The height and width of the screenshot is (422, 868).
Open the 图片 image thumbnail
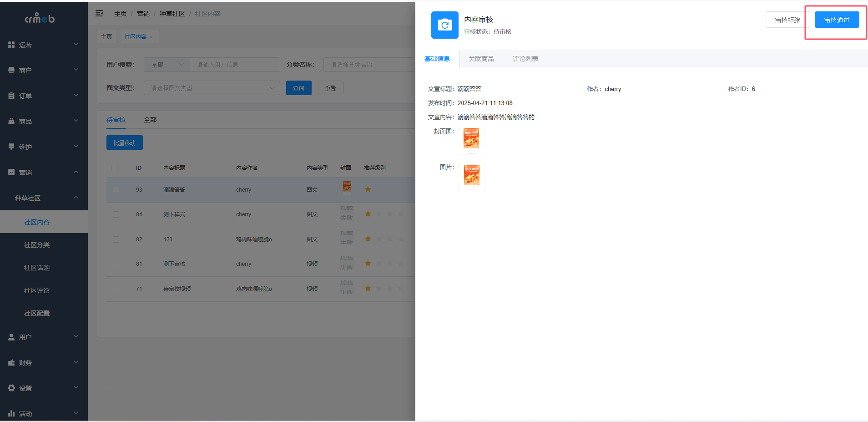pyautogui.click(x=471, y=177)
